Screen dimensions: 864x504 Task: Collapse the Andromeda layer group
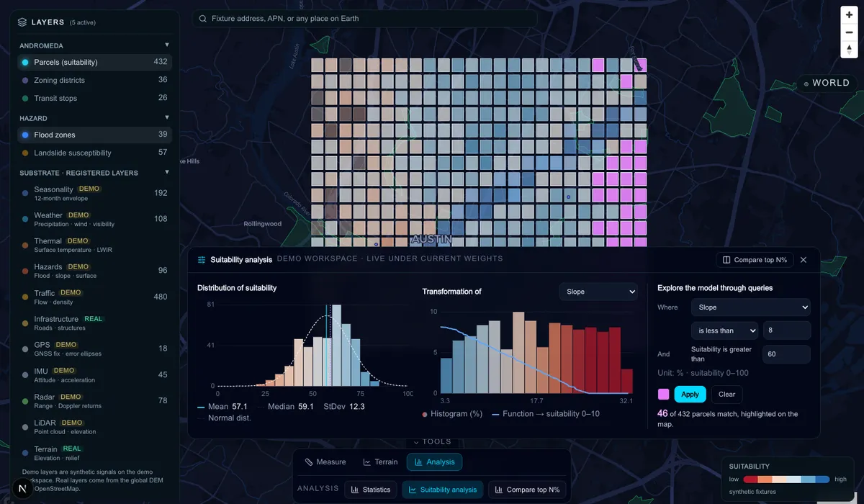pyautogui.click(x=167, y=45)
